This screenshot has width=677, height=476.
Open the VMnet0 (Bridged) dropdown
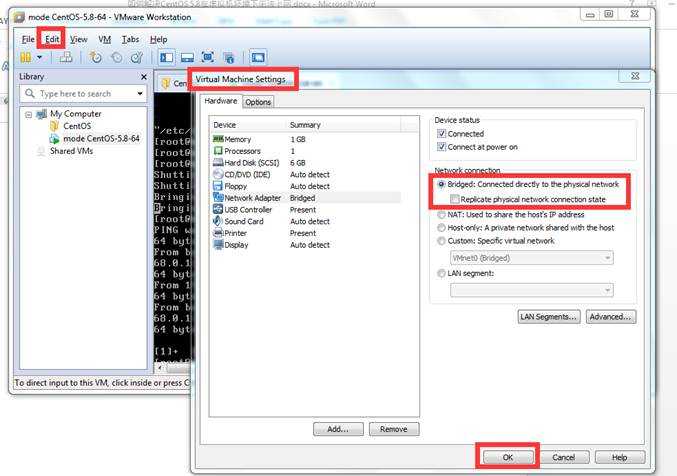(x=531, y=258)
